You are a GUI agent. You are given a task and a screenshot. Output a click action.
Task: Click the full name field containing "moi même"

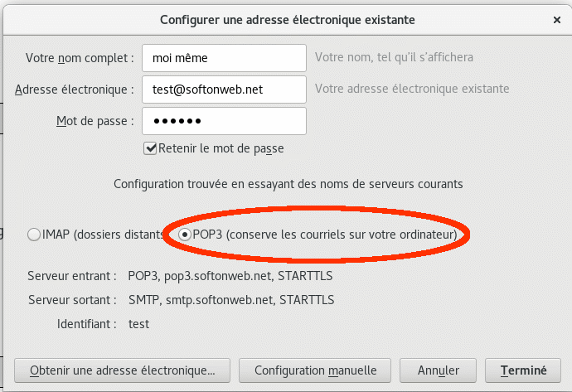(x=224, y=58)
